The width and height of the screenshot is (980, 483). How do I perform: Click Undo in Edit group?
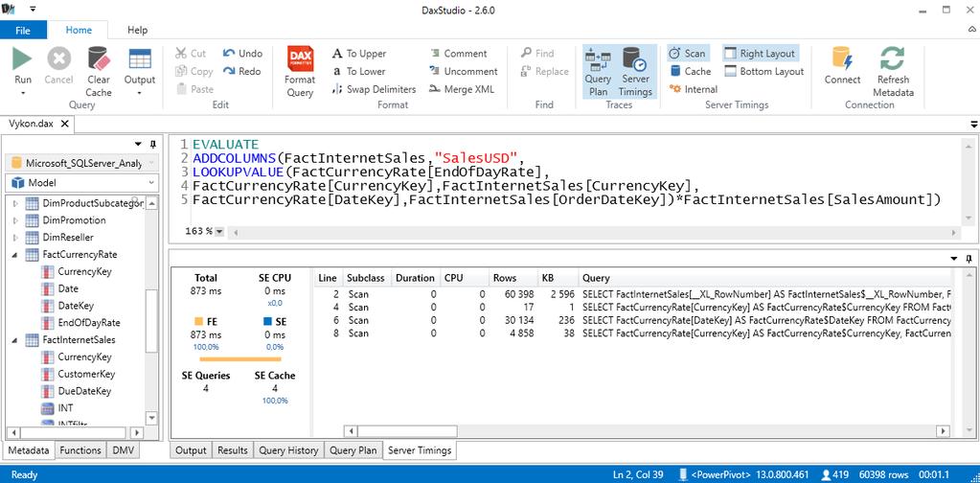point(242,54)
